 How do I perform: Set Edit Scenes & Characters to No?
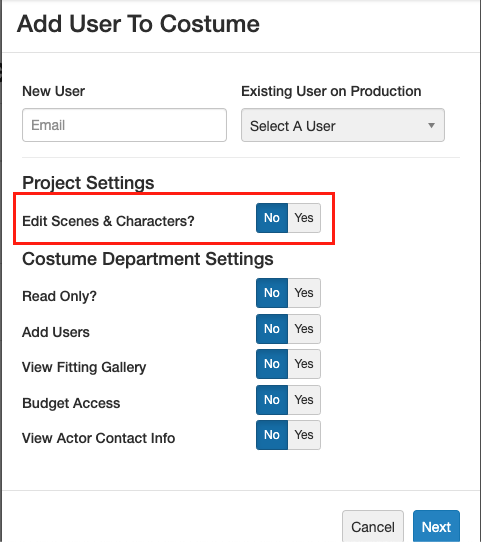coord(272,218)
